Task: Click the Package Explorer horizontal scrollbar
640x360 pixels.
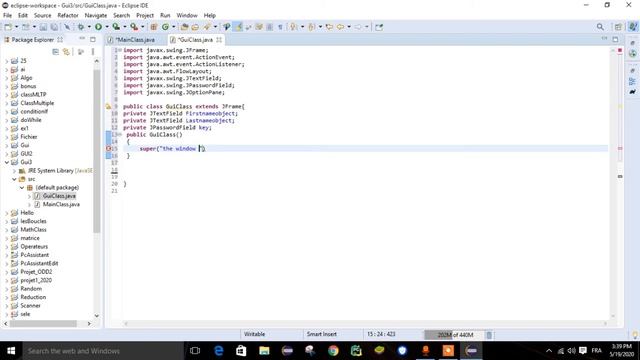Action: pos(43,324)
